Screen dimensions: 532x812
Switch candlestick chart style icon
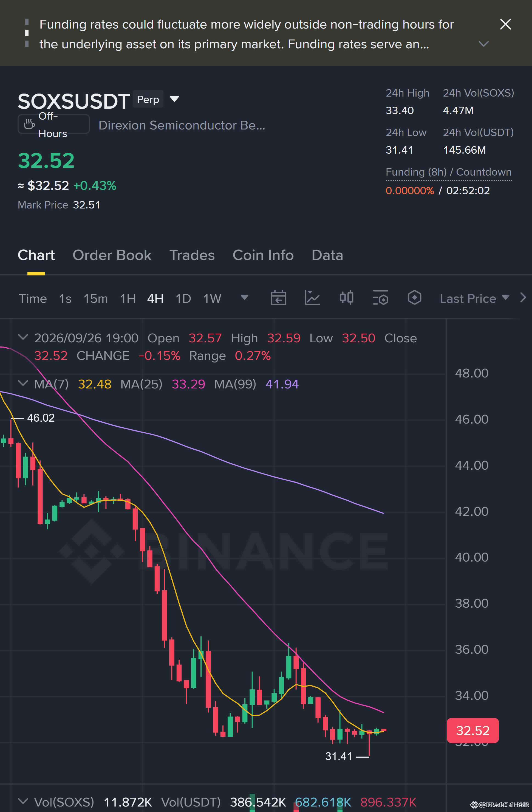(346, 298)
